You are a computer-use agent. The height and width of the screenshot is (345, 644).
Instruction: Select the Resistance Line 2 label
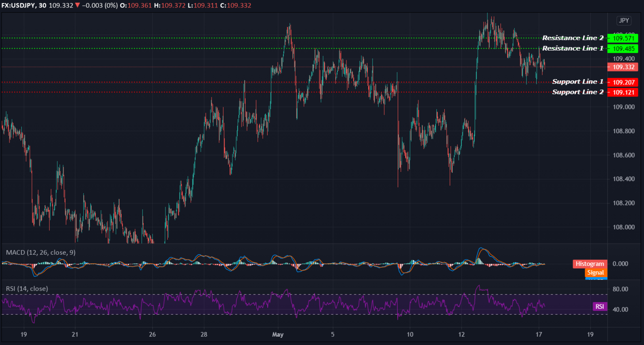[x=573, y=38]
